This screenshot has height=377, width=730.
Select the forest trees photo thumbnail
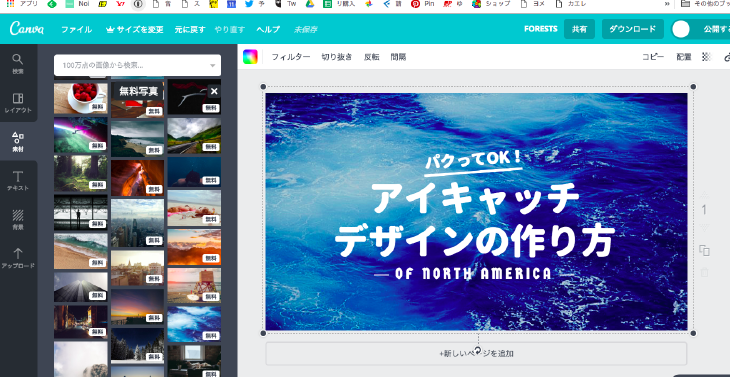coord(81,174)
